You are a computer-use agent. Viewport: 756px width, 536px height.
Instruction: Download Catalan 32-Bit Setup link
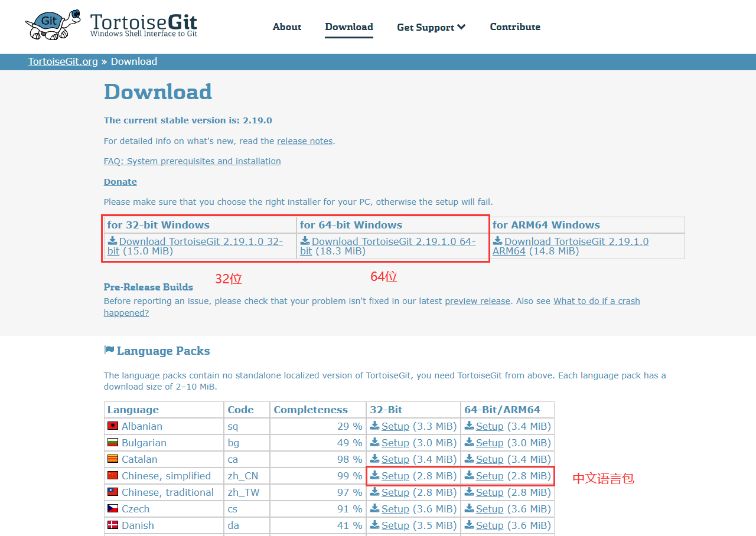click(395, 459)
